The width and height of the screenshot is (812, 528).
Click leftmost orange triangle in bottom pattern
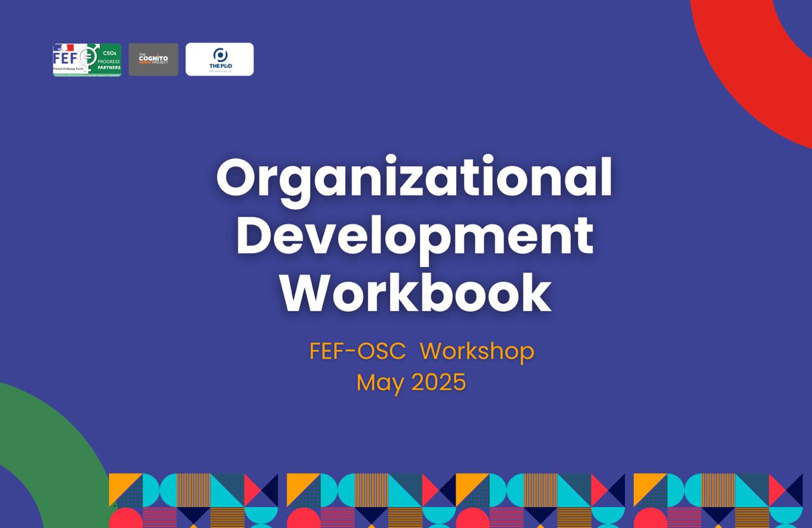[x=121, y=485]
